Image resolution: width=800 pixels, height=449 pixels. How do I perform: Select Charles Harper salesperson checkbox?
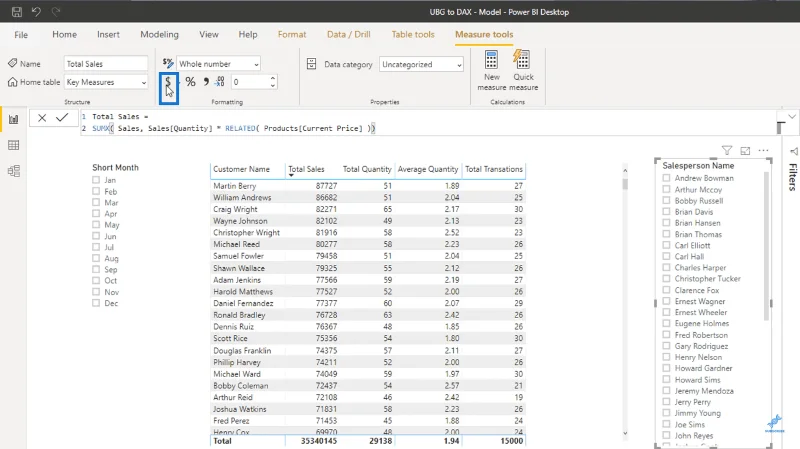pyautogui.click(x=666, y=267)
